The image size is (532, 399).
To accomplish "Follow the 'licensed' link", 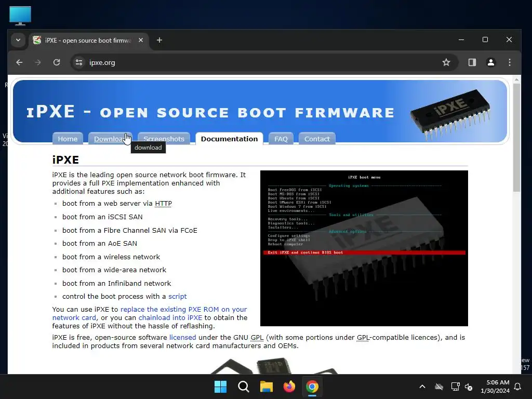I will (x=182, y=337).
